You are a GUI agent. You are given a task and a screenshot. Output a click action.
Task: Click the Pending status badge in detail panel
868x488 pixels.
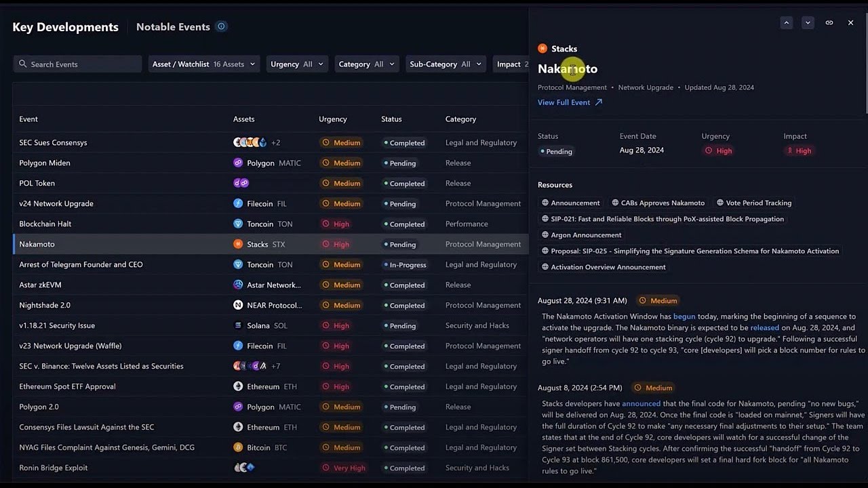coord(556,151)
